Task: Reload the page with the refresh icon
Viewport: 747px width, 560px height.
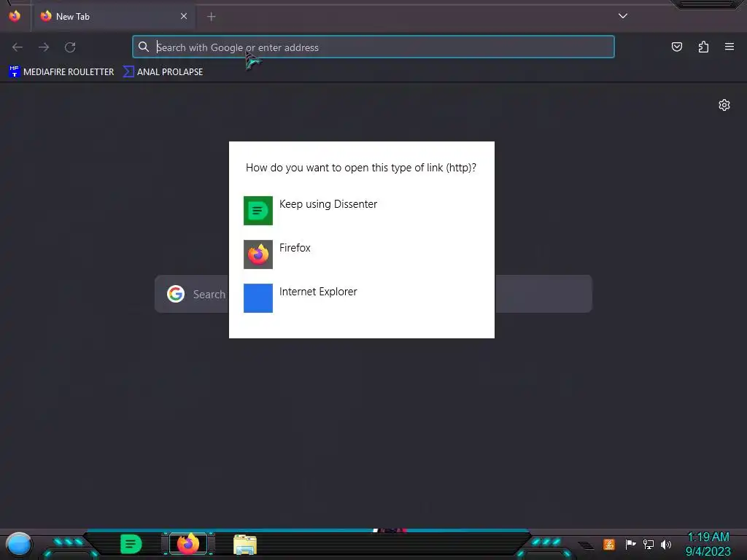Action: click(70, 47)
